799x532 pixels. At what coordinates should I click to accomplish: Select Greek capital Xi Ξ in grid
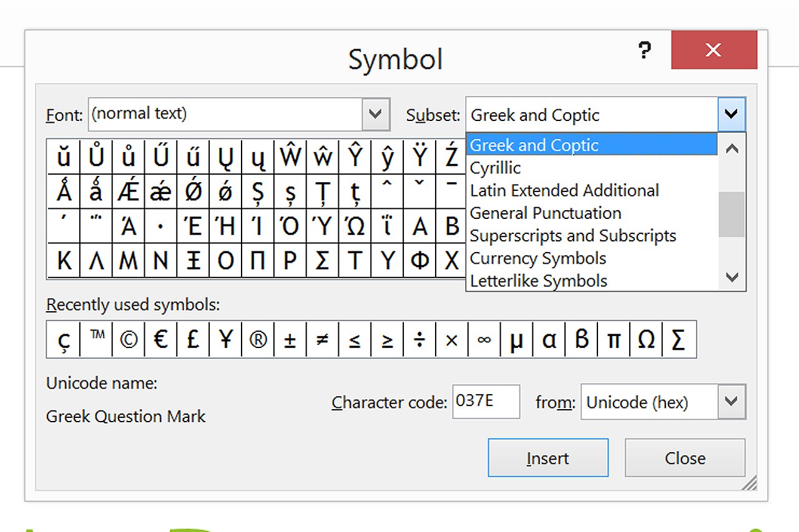click(x=194, y=260)
